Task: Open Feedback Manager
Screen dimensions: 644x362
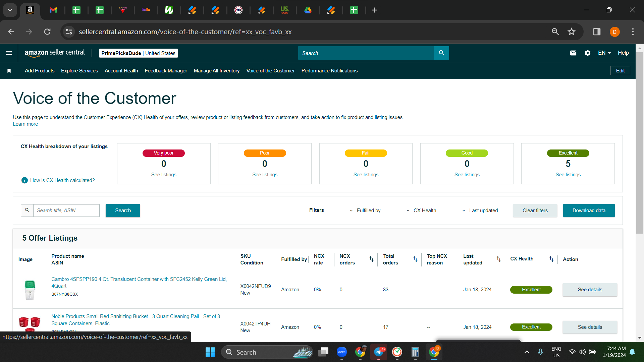Action: click(166, 71)
